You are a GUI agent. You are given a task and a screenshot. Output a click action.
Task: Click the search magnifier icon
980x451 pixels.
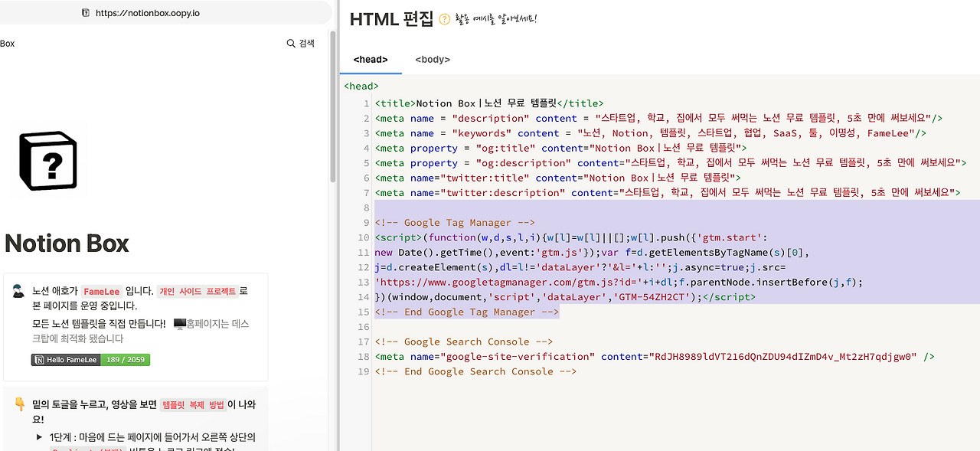pyautogui.click(x=291, y=44)
